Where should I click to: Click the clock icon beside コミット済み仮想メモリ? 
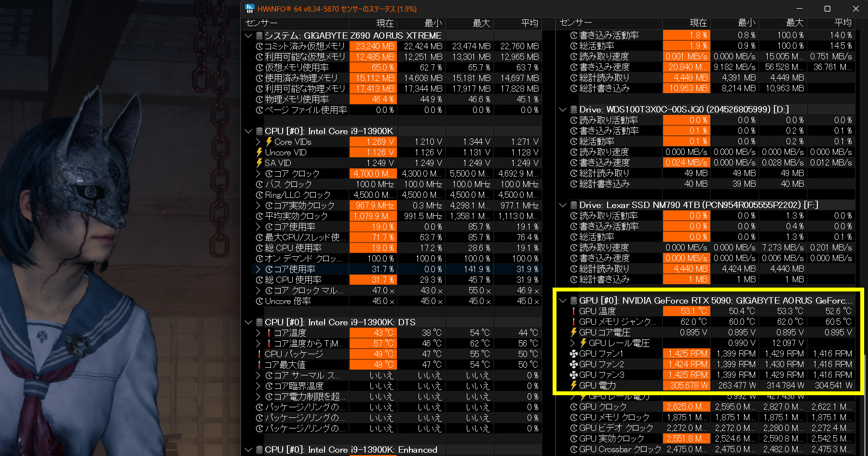259,46
